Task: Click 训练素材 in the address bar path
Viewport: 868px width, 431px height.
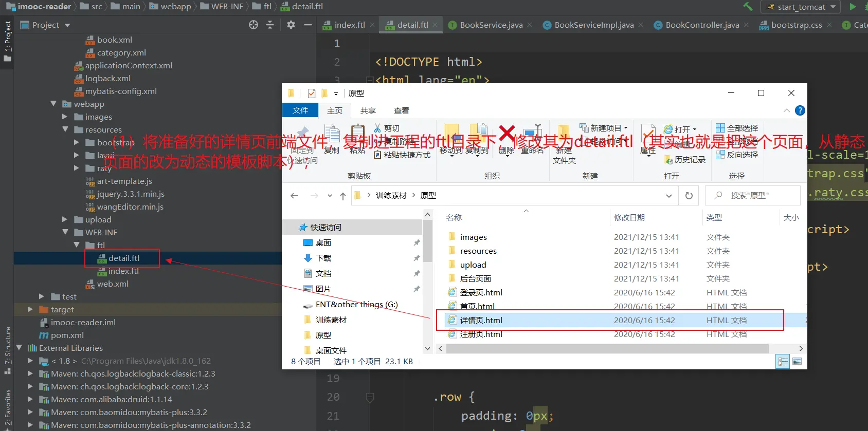Action: pyautogui.click(x=391, y=196)
